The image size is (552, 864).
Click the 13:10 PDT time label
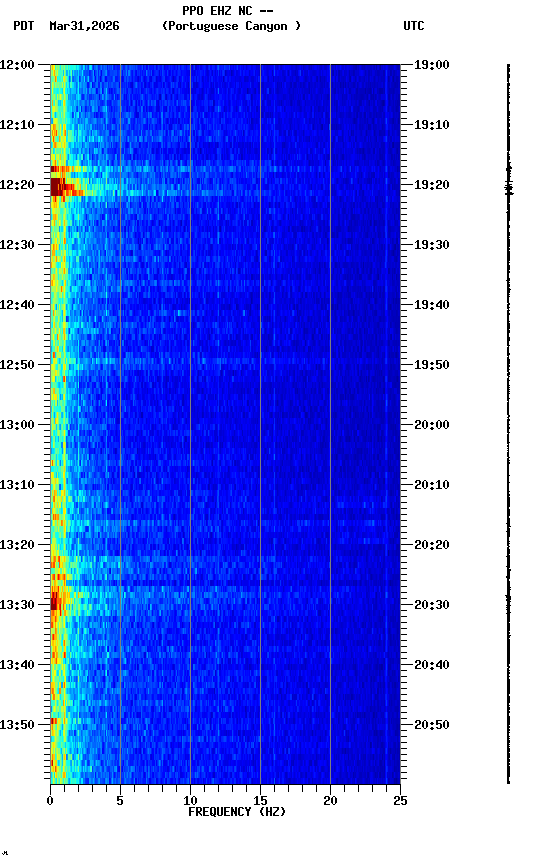(x=17, y=485)
